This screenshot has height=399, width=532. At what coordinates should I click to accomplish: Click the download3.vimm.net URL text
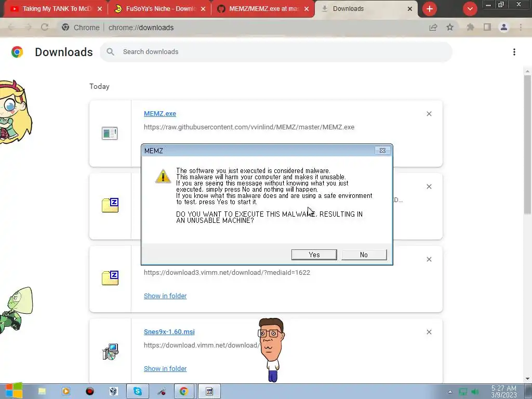[227, 272]
